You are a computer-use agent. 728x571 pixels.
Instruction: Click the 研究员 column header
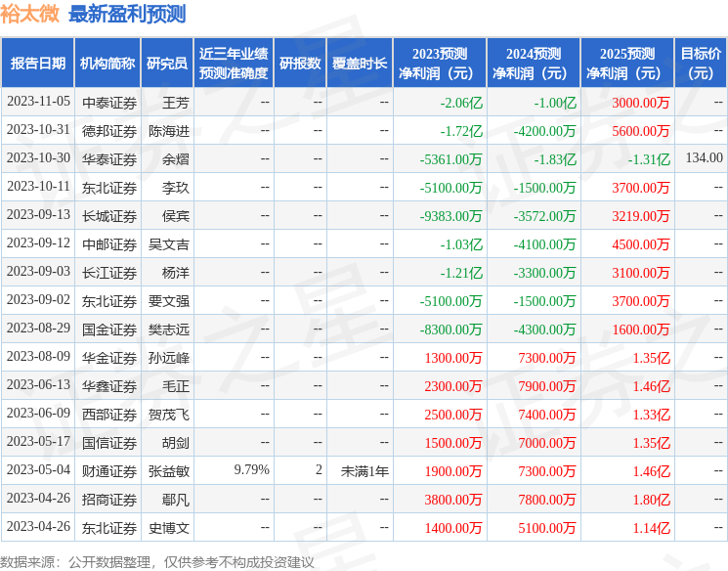(167, 64)
